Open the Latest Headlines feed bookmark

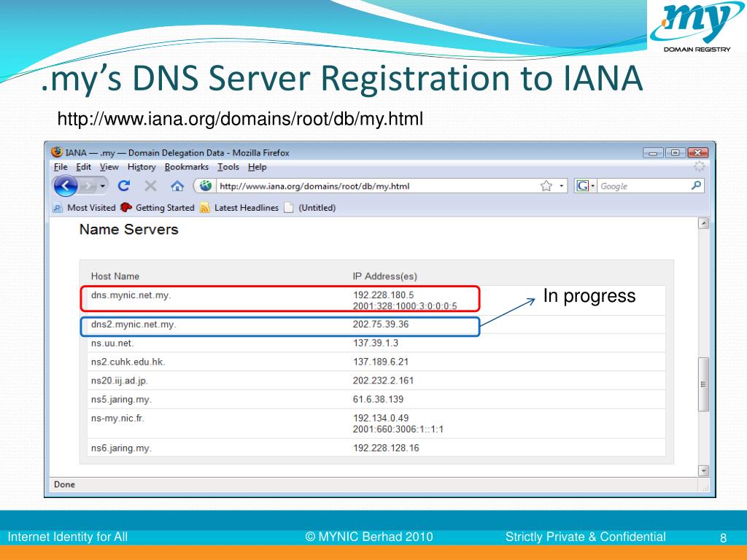239,208
